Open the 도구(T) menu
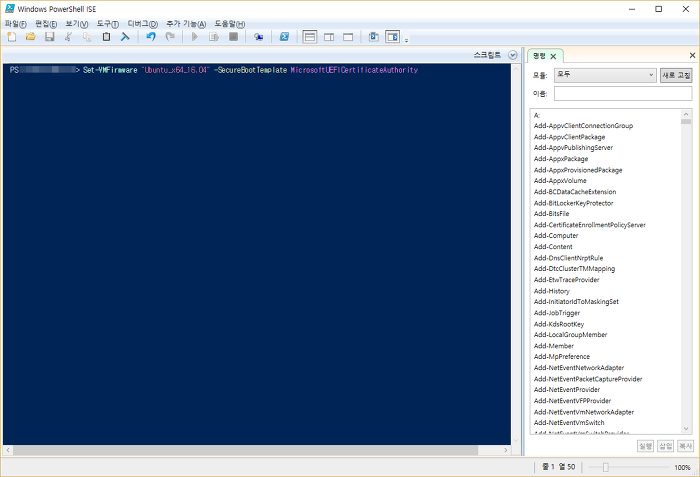The image size is (700, 477). tap(108, 24)
